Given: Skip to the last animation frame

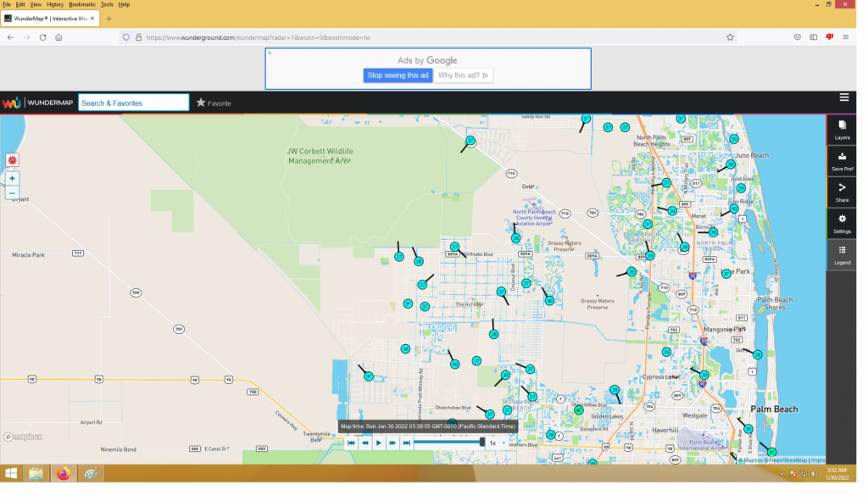Looking at the screenshot, I should (406, 443).
